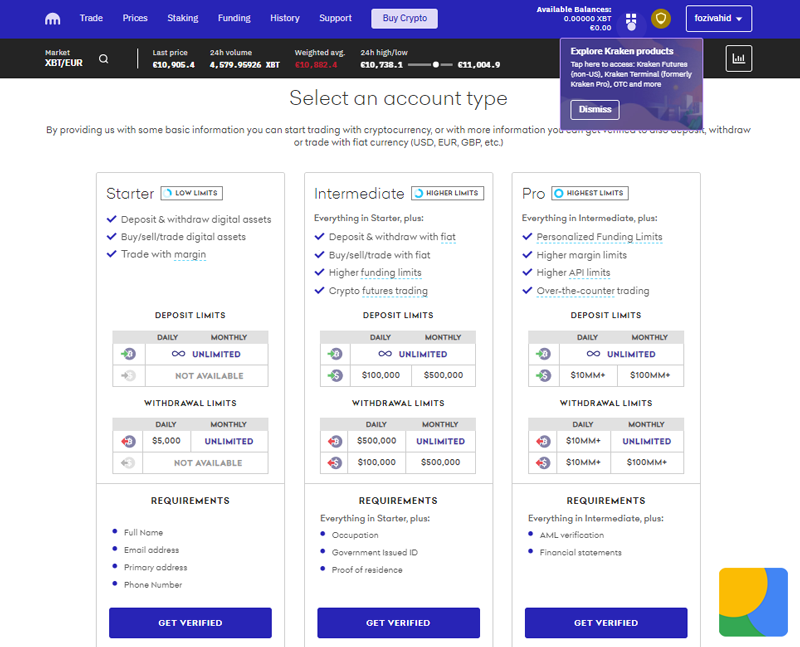Click Starter fiat deposit greyed icon

pyautogui.click(x=128, y=376)
